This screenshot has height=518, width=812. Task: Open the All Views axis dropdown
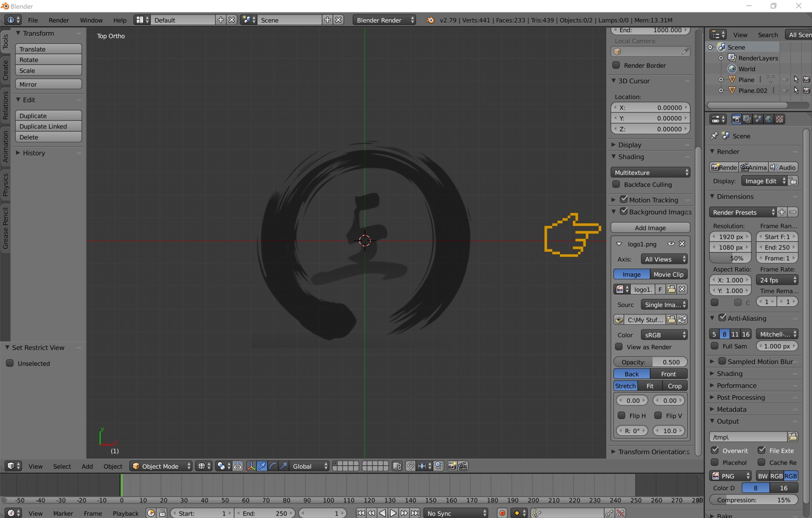tap(664, 259)
